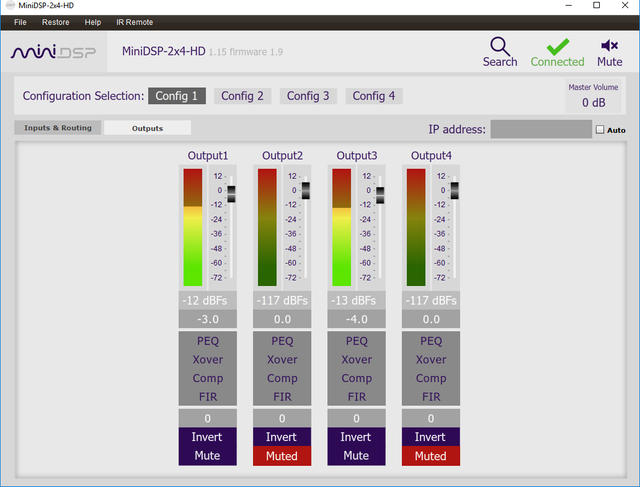Open the Help menu
The width and height of the screenshot is (640, 487).
coord(93,22)
